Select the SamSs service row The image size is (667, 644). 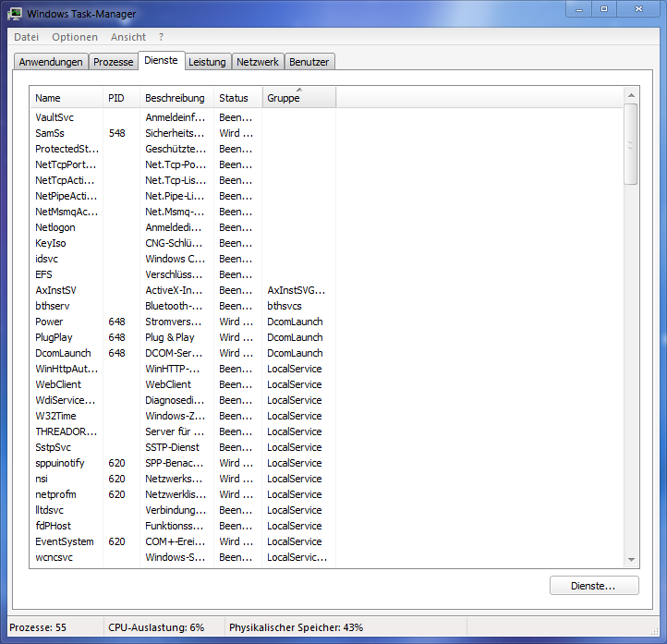pos(183,133)
